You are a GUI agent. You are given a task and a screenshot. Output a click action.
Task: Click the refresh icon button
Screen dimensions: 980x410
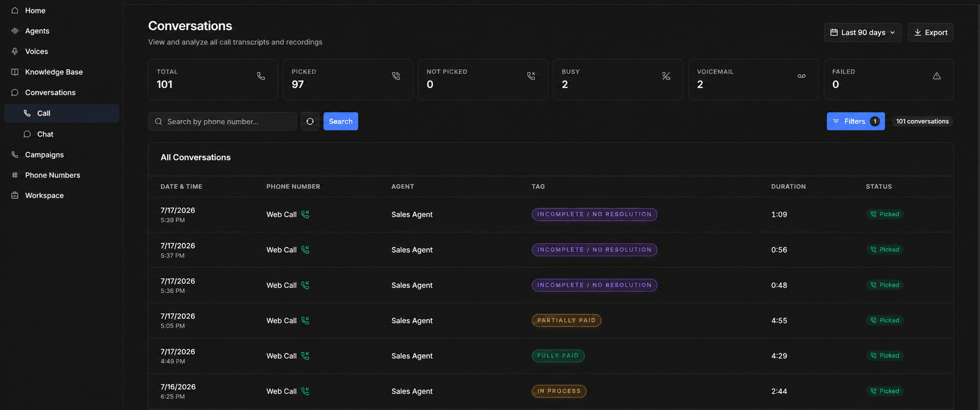coord(310,121)
